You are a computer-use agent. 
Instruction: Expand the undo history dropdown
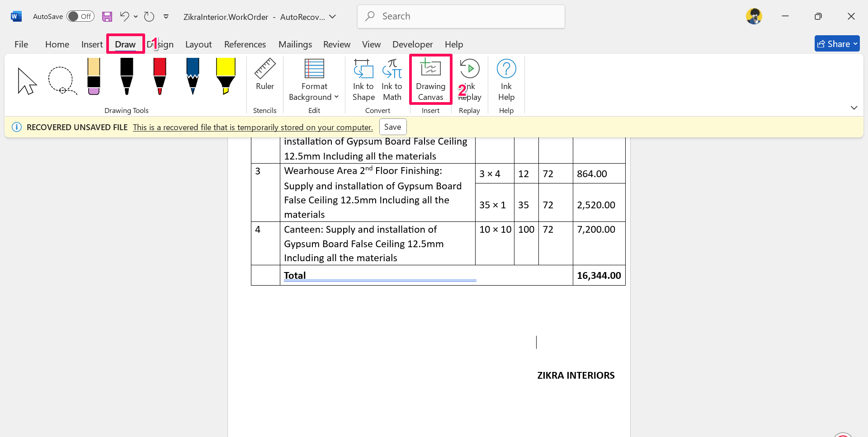[x=136, y=17]
